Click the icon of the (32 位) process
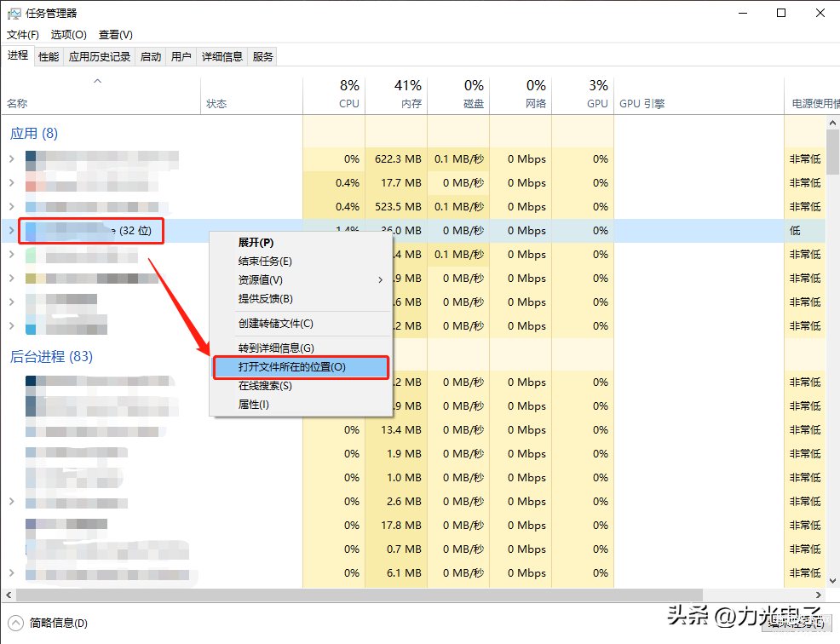This screenshot has width=840, height=644. pos(31,231)
